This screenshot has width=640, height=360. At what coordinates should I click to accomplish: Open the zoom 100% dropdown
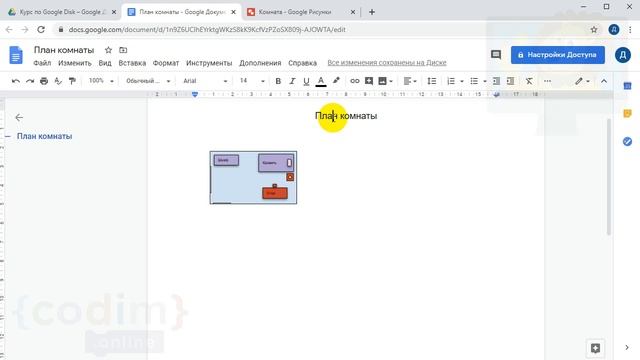(101, 81)
